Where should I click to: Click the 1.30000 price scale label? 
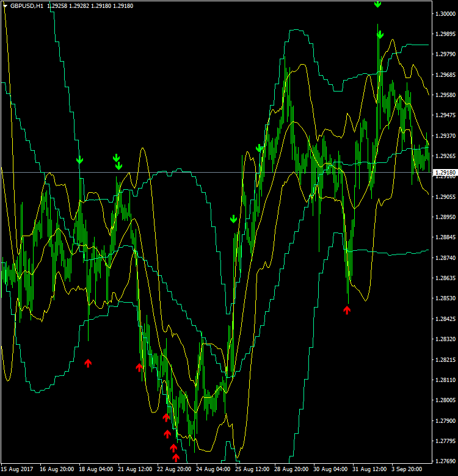[x=445, y=13]
